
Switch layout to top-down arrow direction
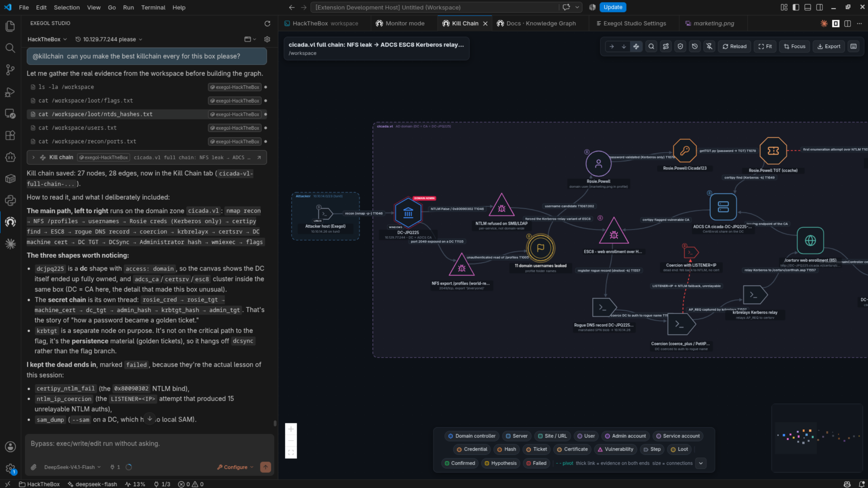pos(624,46)
